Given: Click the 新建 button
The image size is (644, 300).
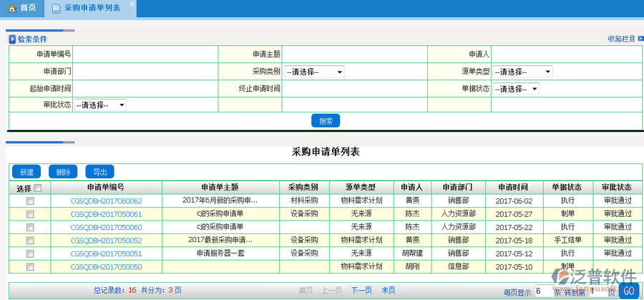Looking at the screenshot, I should pos(26,172).
